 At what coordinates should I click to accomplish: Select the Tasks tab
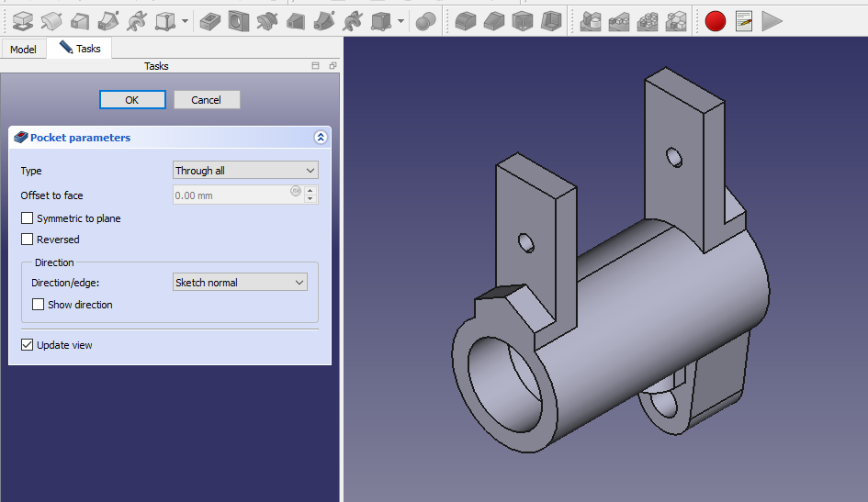tap(80, 49)
